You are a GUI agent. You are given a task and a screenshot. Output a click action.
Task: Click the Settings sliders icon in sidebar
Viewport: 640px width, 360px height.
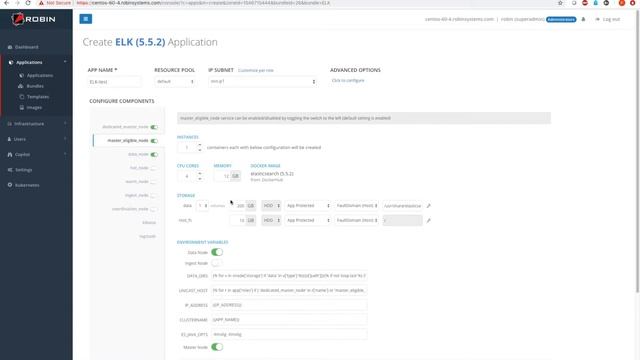pyautogui.click(x=10, y=170)
